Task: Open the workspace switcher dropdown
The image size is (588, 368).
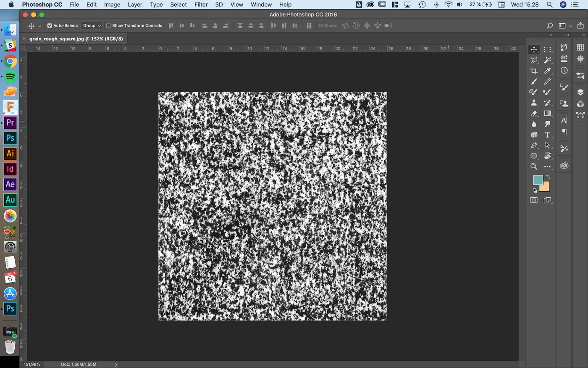Action: click(x=565, y=26)
